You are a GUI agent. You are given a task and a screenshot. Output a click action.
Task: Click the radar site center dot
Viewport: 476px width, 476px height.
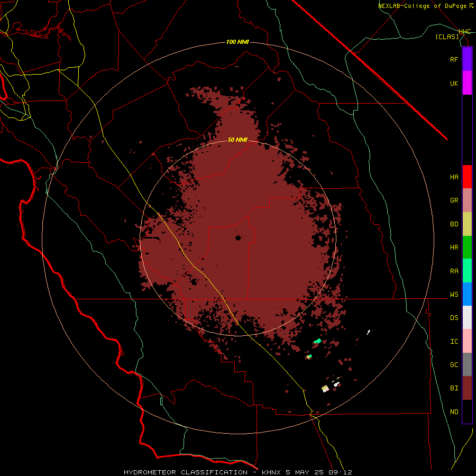[x=238, y=237]
